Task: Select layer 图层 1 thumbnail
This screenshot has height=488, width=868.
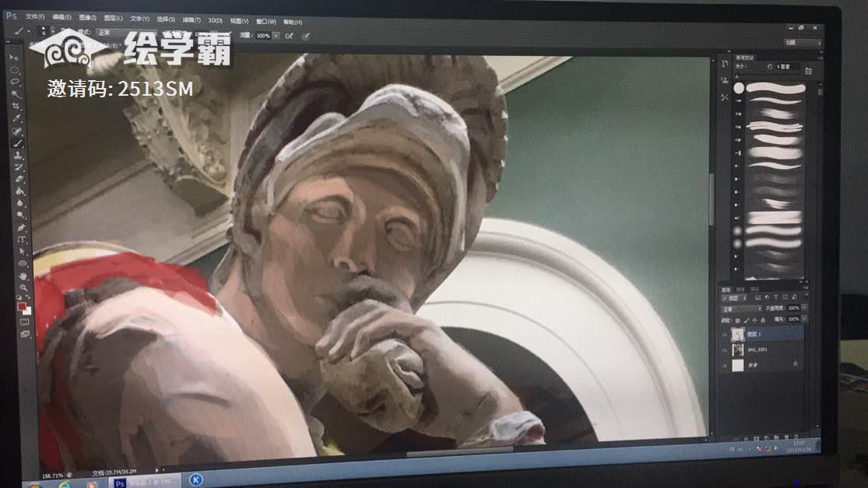Action: click(737, 334)
